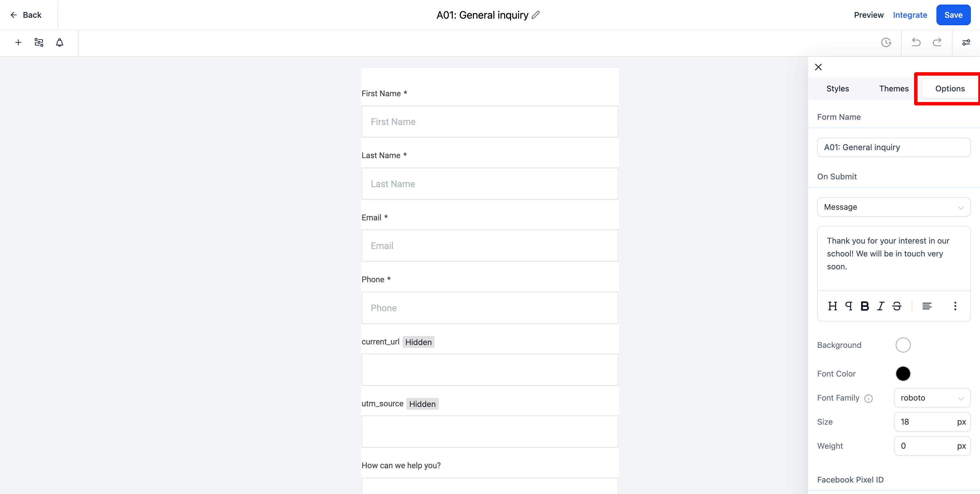This screenshot has width=980, height=494.
Task: Click the plus icon to add element
Action: (x=18, y=43)
